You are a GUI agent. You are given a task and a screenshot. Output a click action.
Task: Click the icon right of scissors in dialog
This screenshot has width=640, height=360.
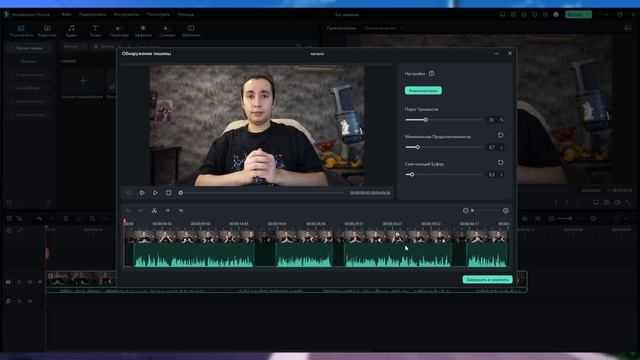[x=167, y=211]
